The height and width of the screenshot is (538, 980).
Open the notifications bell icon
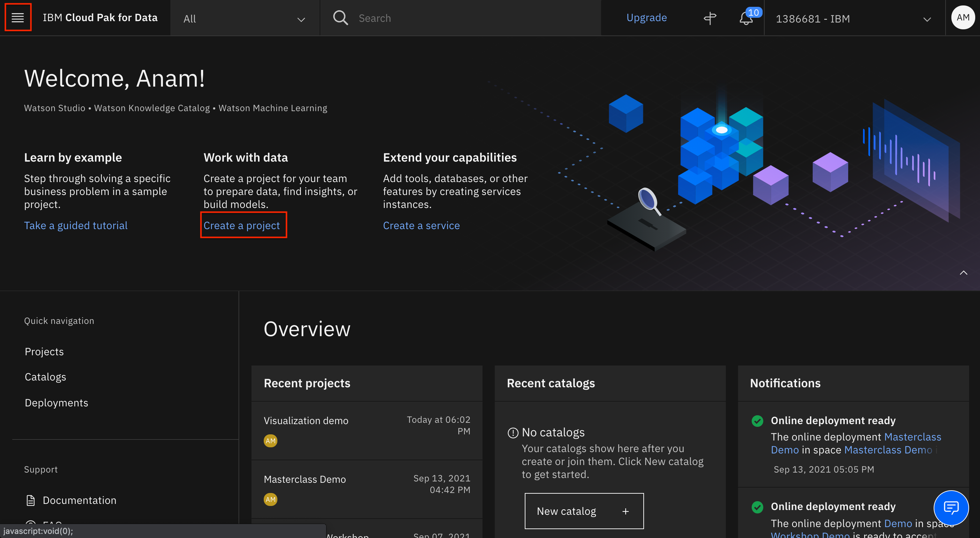[x=746, y=18]
